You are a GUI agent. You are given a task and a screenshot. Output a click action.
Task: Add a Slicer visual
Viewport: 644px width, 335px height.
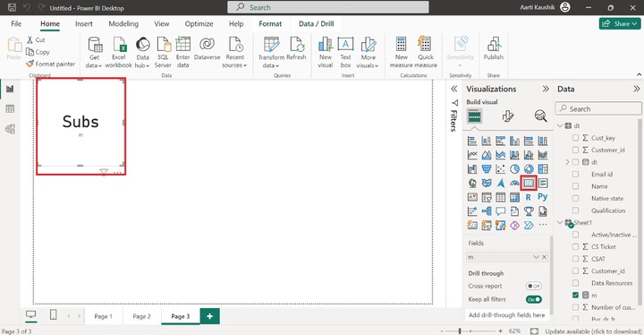pyautogui.click(x=487, y=198)
